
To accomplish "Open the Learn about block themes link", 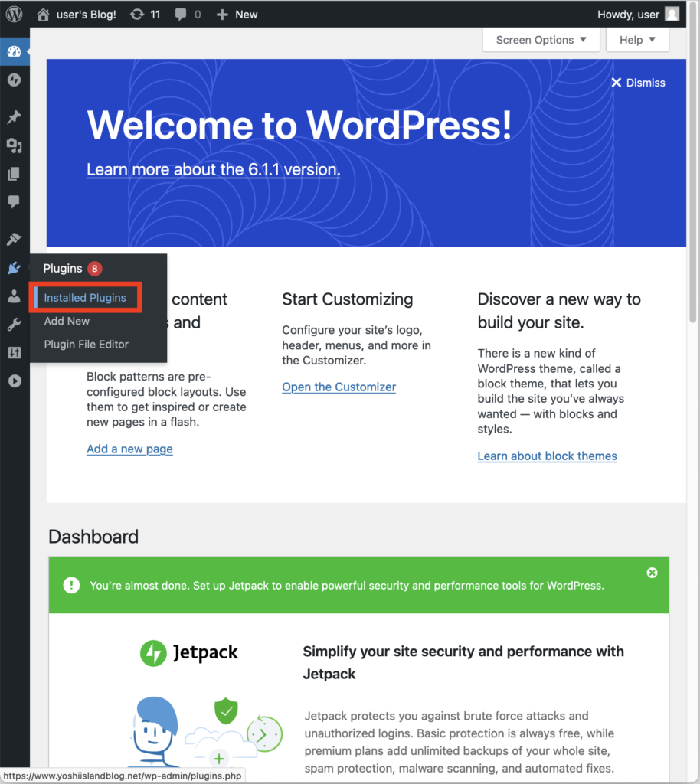I will (x=547, y=456).
